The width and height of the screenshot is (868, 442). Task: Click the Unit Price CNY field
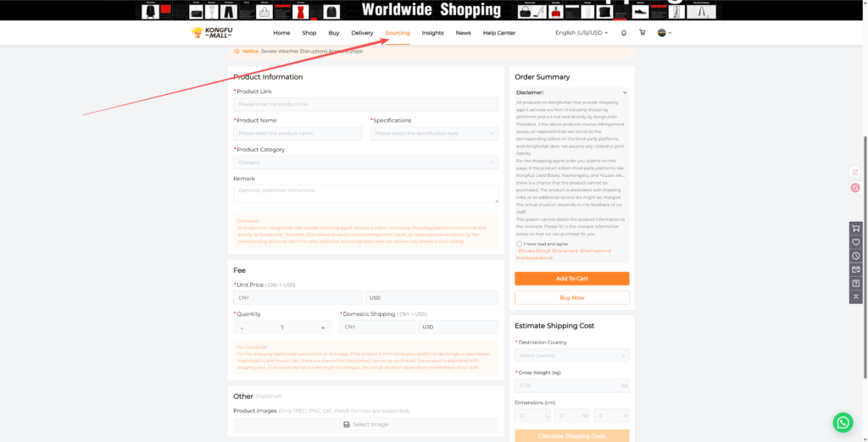(x=298, y=297)
